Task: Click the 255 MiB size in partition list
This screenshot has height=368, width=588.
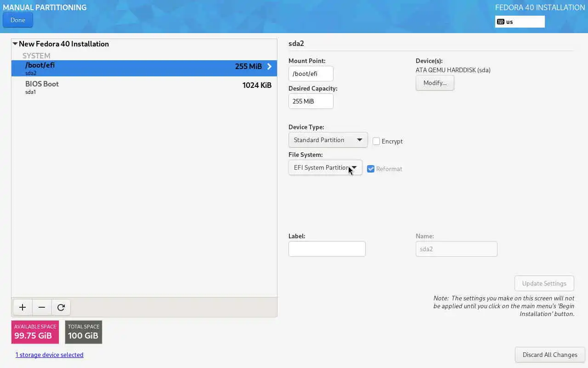Action: click(248, 66)
